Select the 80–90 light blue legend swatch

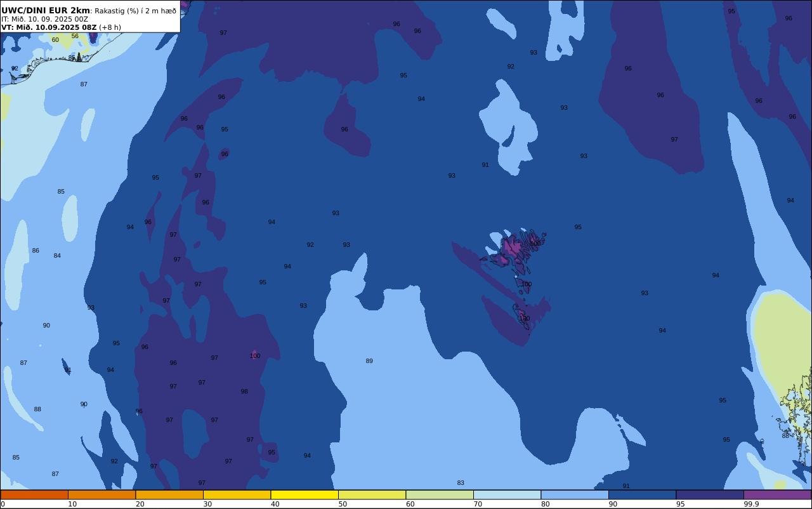(575, 494)
